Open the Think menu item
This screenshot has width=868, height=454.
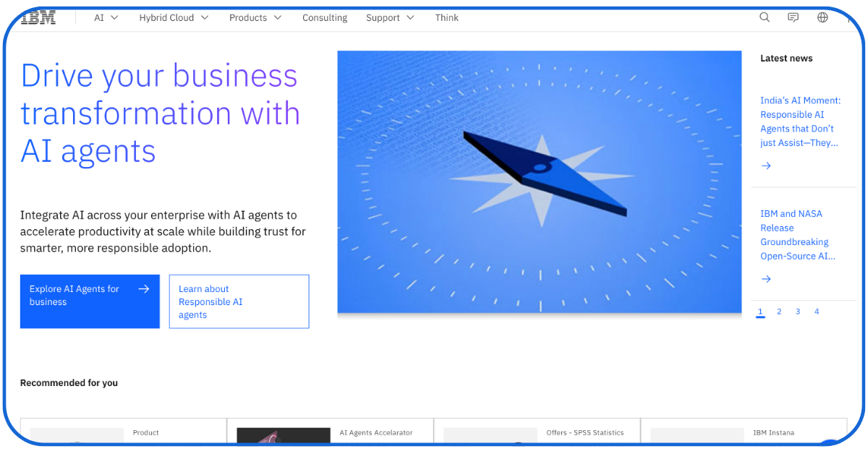(446, 18)
